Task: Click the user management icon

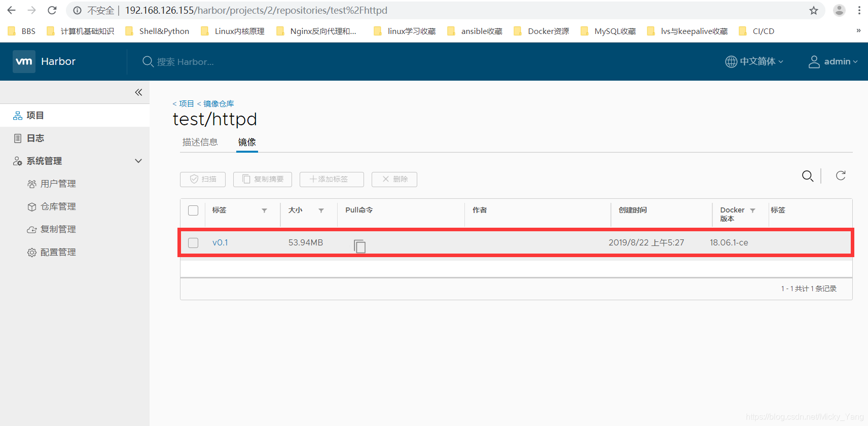Action: tap(32, 184)
